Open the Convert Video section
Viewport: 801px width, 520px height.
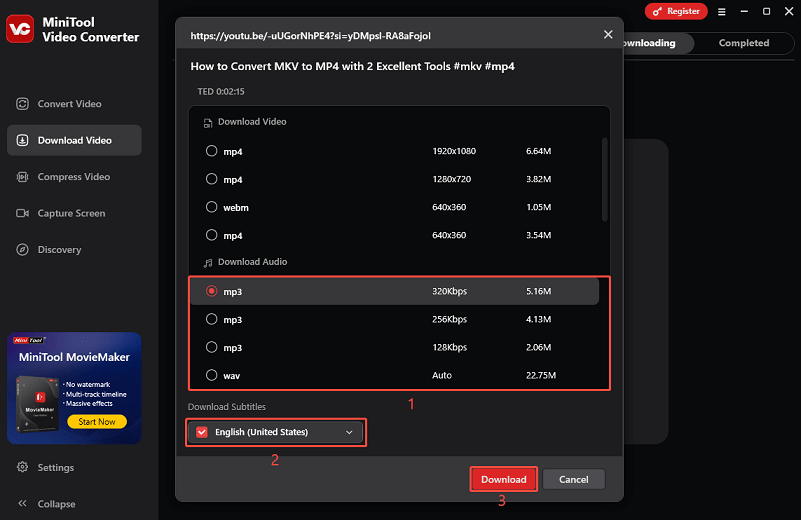pyautogui.click(x=74, y=104)
